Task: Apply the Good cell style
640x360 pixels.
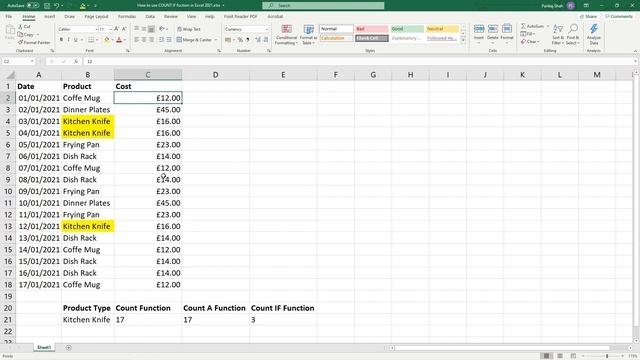Action: coord(407,29)
